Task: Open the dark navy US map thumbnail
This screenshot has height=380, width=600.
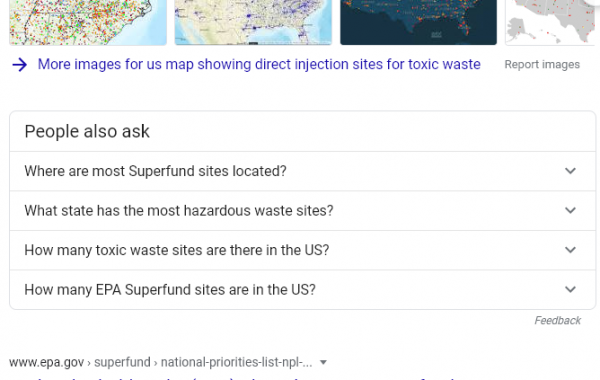Action: [x=419, y=22]
